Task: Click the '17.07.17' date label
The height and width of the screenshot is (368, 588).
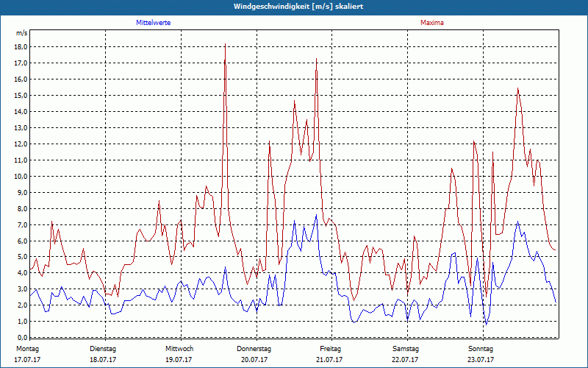Action: click(x=27, y=360)
